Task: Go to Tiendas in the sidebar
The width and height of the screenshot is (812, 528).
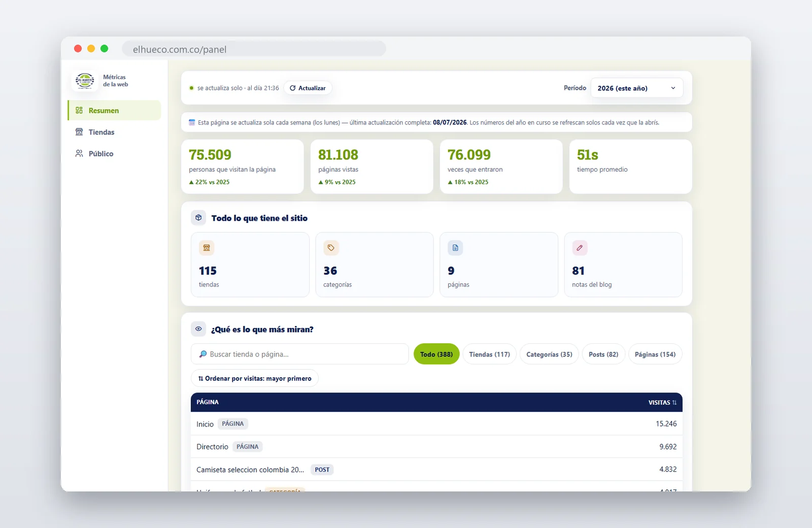Action: click(x=114, y=132)
